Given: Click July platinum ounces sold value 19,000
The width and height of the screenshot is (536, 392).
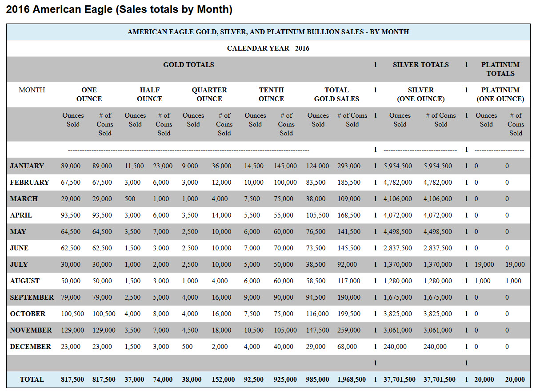Looking at the screenshot, I should (x=484, y=265).
